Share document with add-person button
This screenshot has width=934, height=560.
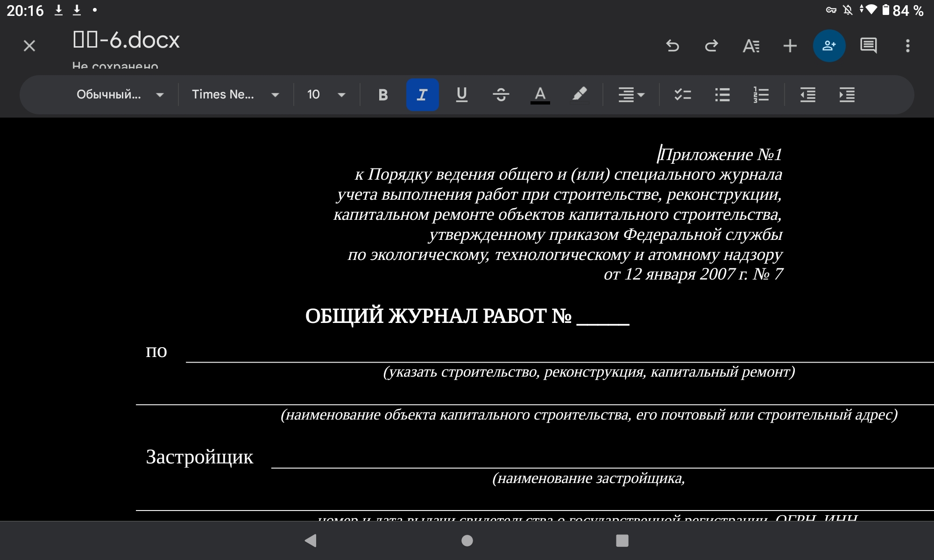coord(829,46)
